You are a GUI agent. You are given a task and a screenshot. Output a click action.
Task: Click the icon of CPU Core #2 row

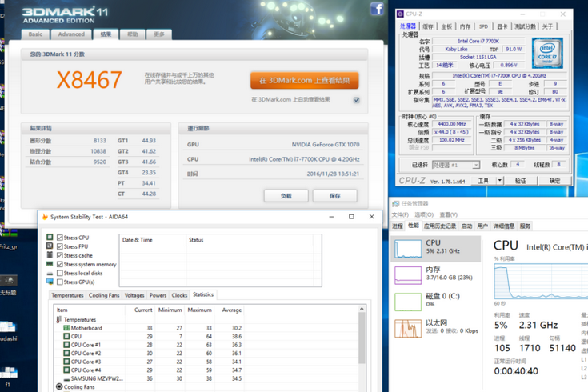66,354
